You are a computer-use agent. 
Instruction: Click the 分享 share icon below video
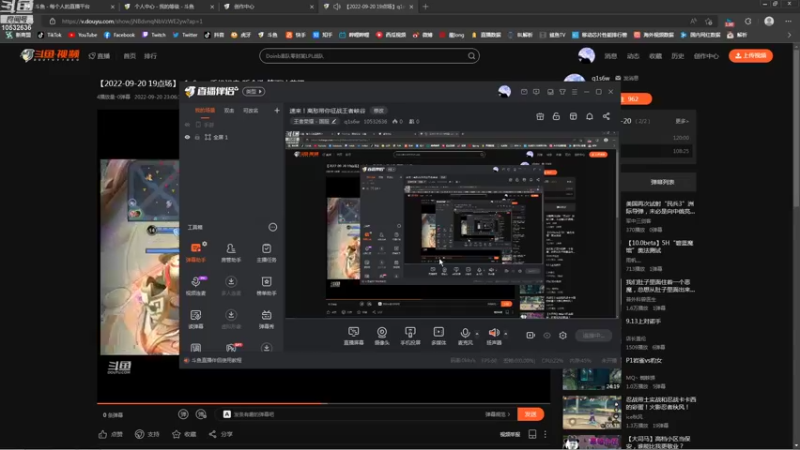click(x=212, y=434)
